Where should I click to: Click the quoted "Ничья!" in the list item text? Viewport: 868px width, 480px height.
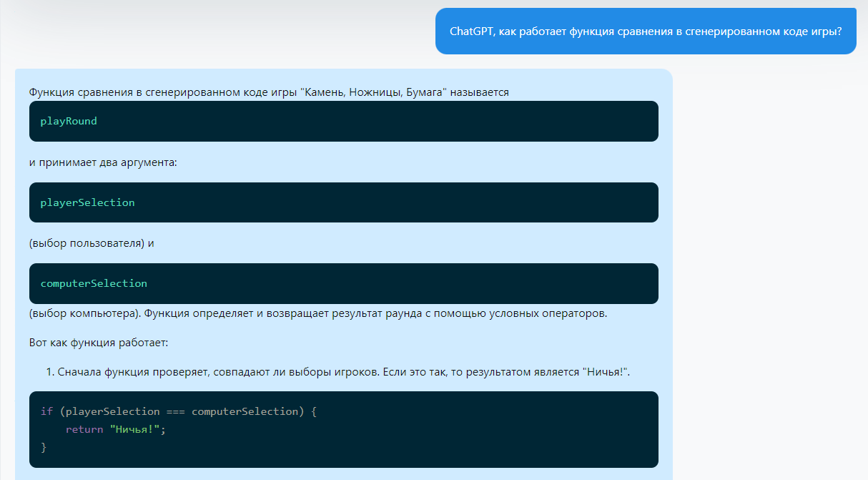pyautogui.click(x=605, y=372)
